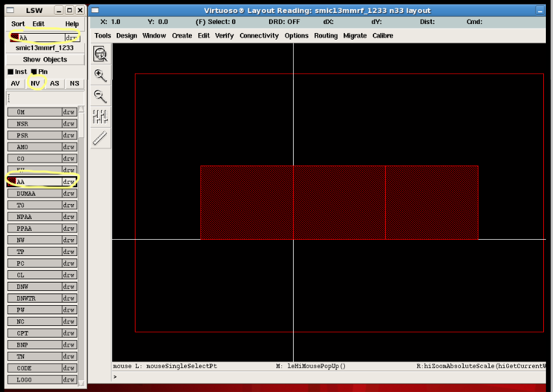Select the LOGO drw layer
This screenshot has width=553, height=392.
tap(42, 380)
